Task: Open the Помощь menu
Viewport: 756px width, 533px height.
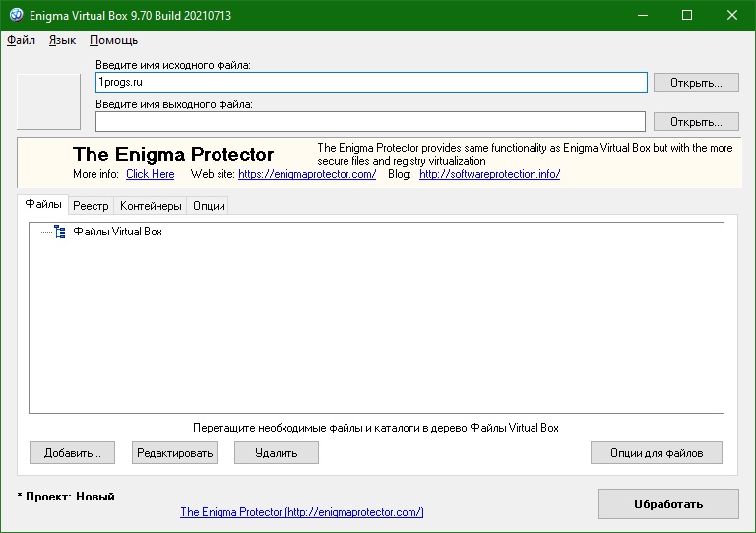Action: 114,40
